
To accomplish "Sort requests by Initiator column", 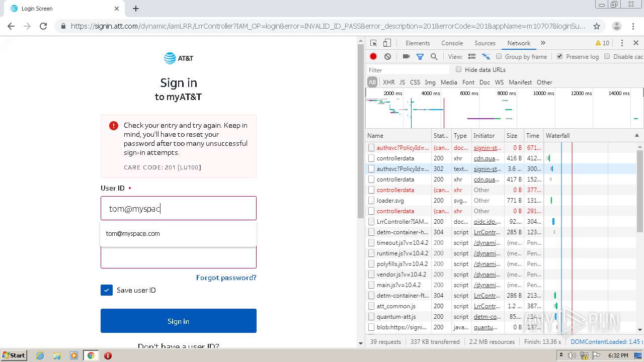I will coord(488,136).
